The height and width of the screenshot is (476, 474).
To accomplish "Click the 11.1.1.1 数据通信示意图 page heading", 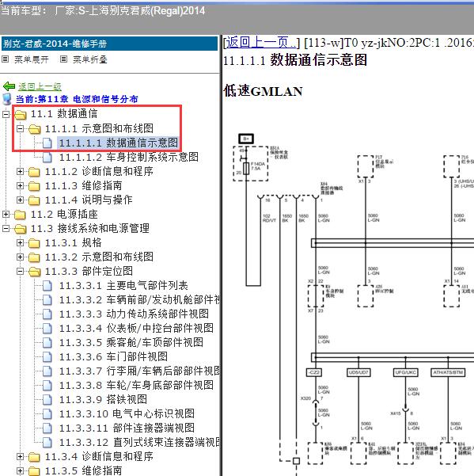I will pyautogui.click(x=295, y=60).
